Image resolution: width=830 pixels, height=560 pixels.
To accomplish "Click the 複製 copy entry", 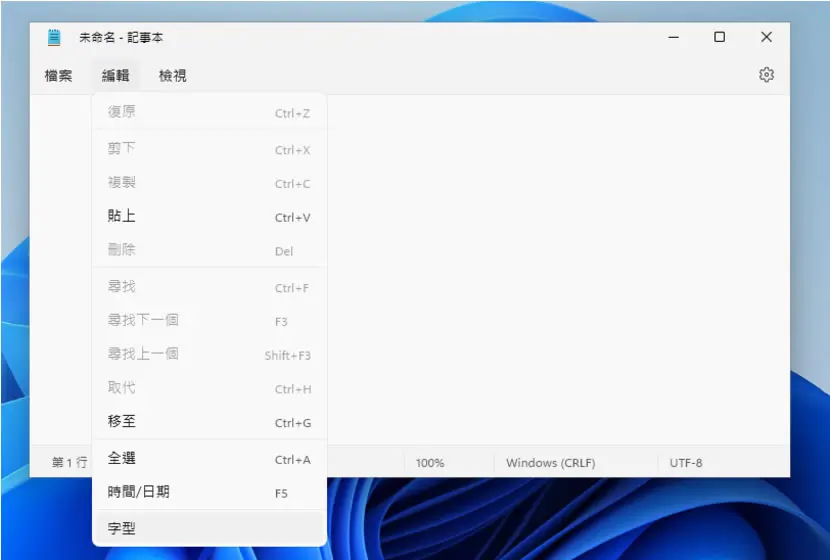I will pos(209,183).
